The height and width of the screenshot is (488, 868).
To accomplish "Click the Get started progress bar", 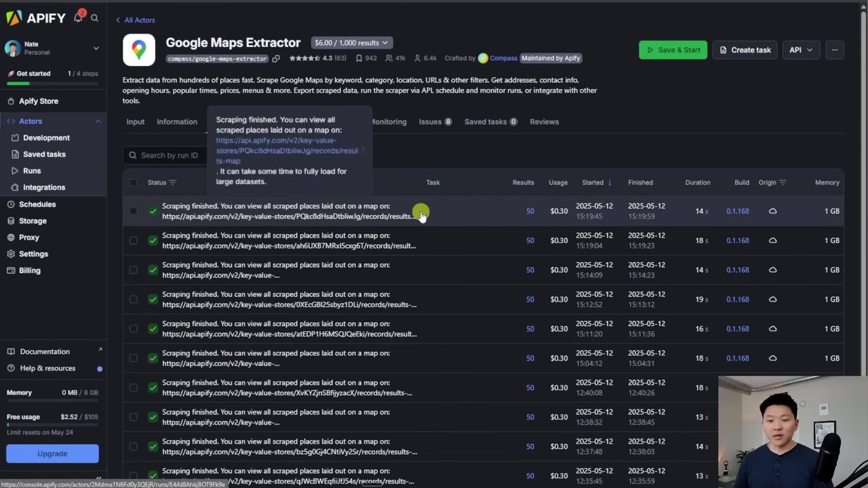I will tap(52, 83).
